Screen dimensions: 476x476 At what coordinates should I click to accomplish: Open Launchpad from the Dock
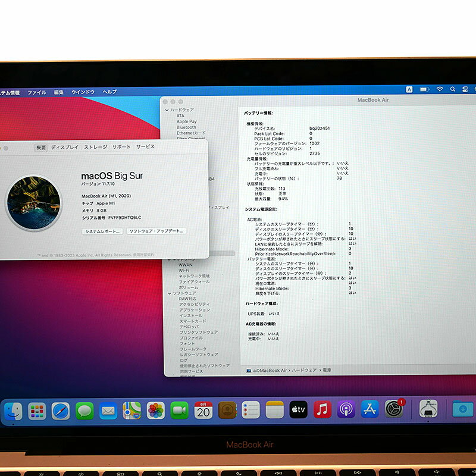click(x=37, y=410)
